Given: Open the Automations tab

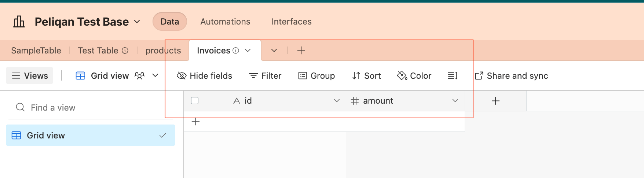Looking at the screenshot, I should [x=225, y=22].
